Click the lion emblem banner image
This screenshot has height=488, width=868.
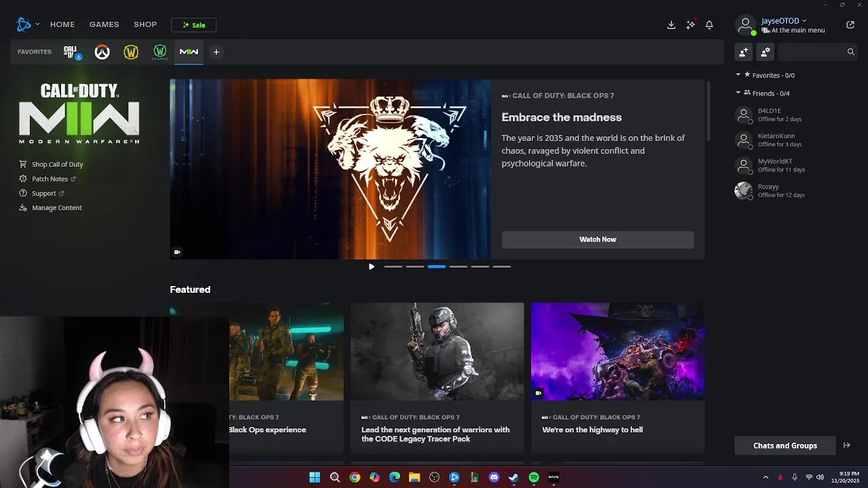click(330, 169)
